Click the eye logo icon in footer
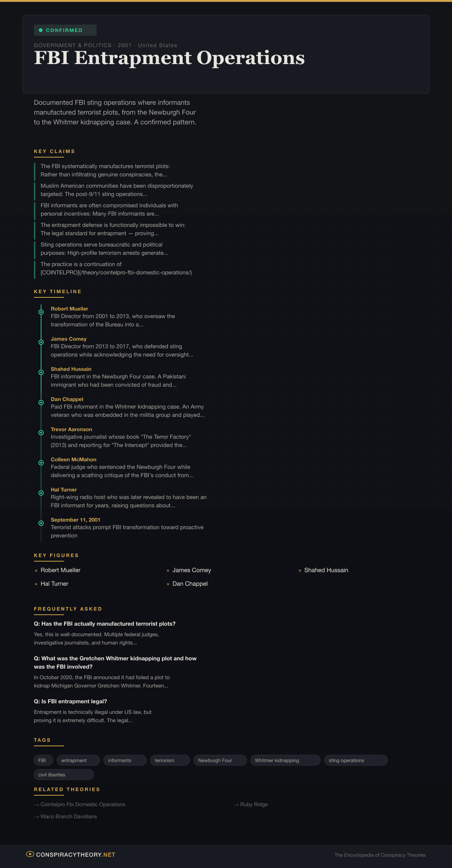This screenshot has width=452, height=868. (x=30, y=854)
